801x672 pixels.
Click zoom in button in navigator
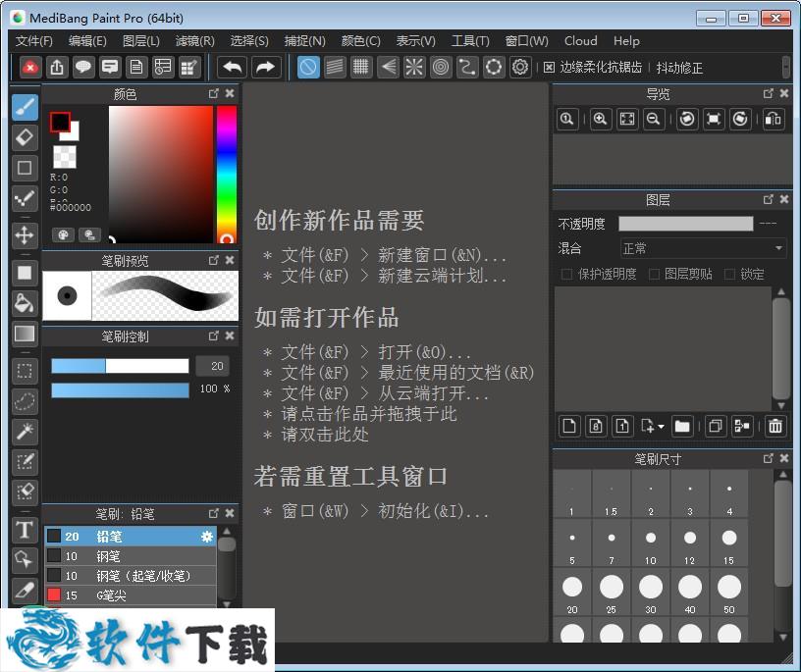coord(600,120)
